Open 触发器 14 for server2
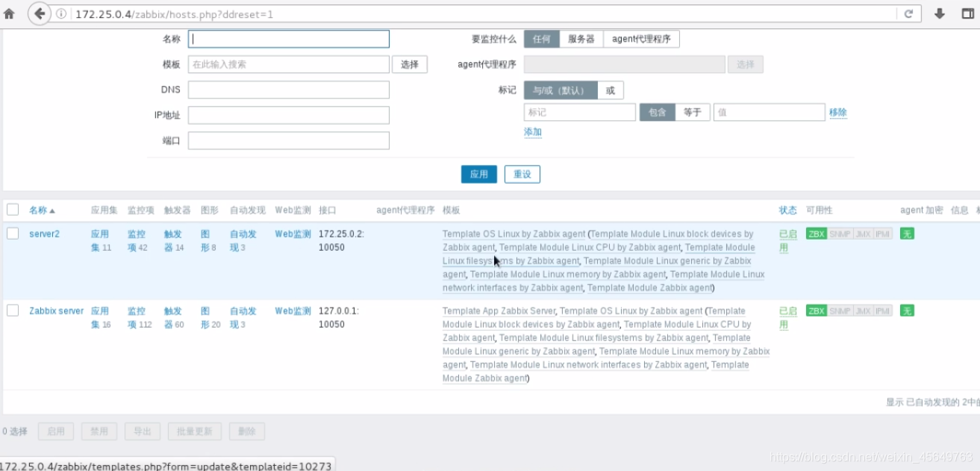 pyautogui.click(x=174, y=240)
